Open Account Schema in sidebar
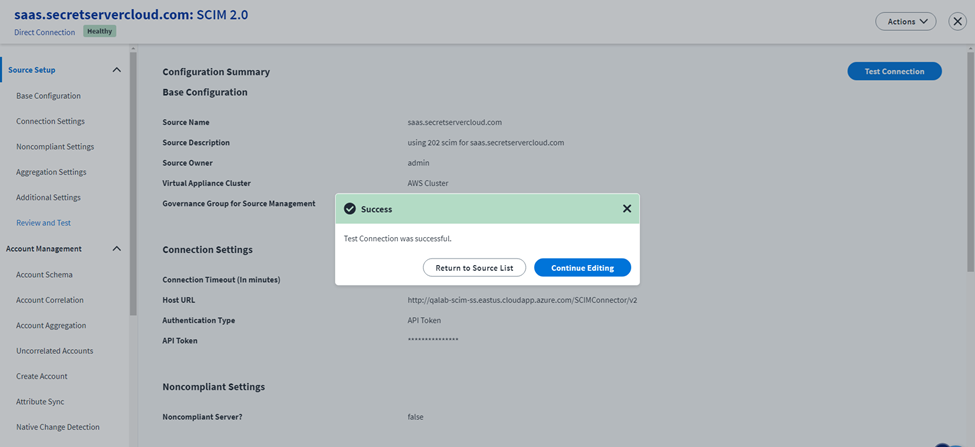The image size is (975, 447). (x=44, y=274)
